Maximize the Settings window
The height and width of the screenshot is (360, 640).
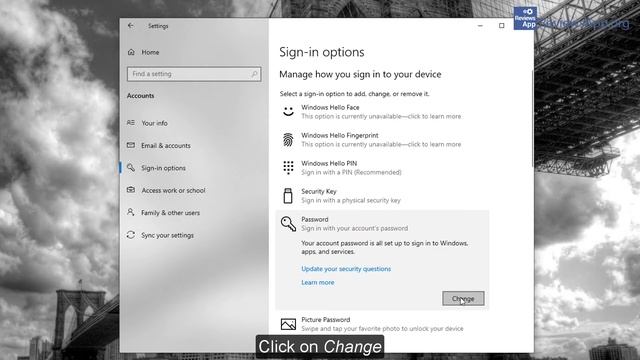pyautogui.click(x=502, y=26)
